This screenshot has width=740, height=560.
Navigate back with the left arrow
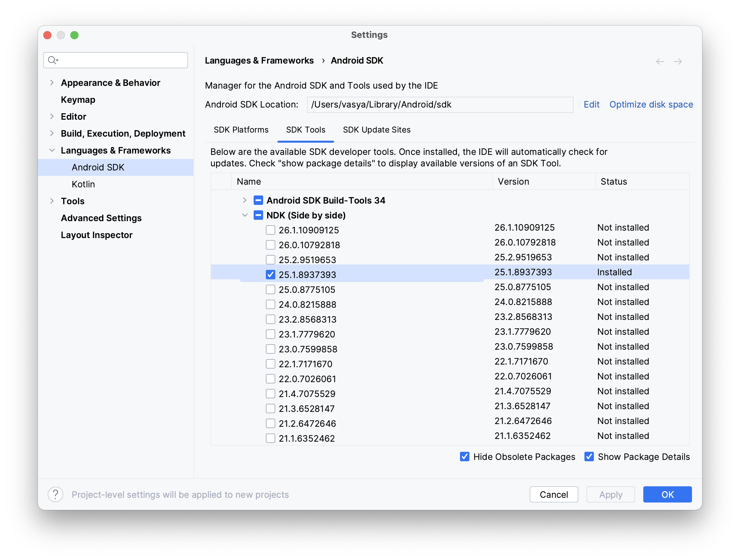click(660, 62)
